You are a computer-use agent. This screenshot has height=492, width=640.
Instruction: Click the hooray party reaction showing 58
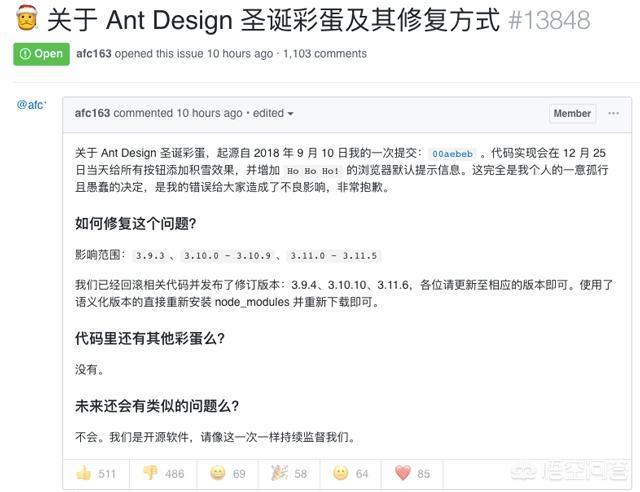[x=289, y=473]
